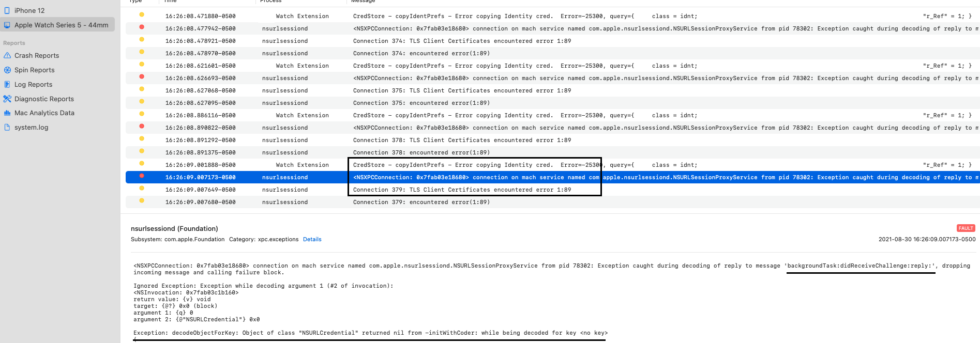Click the Crash Reports warning triangle icon
The image size is (980, 343).
[7, 55]
